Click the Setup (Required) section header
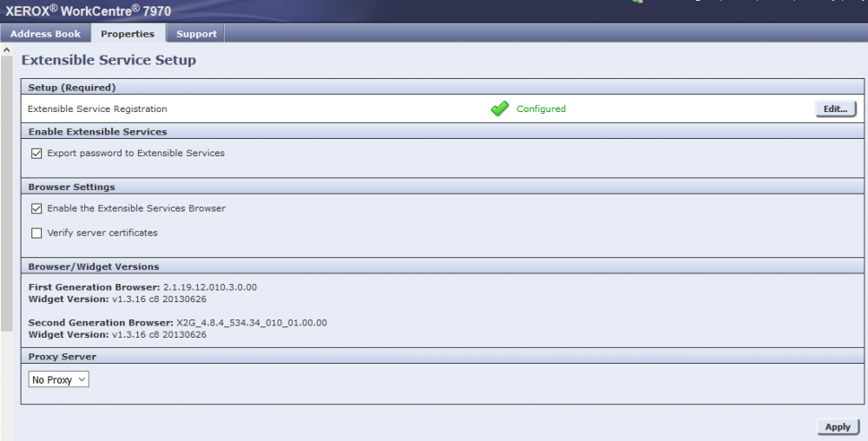The width and height of the screenshot is (868, 441). [x=72, y=88]
